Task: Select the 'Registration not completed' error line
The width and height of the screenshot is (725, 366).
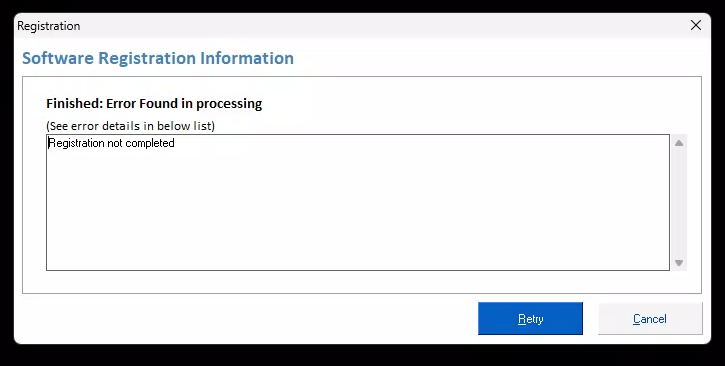Action: (111, 143)
